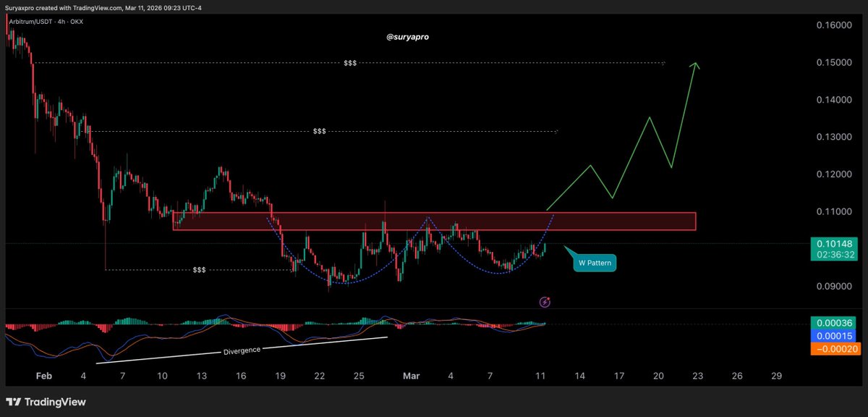
Task: Click the green current price label 0.10148
Action: (x=833, y=243)
